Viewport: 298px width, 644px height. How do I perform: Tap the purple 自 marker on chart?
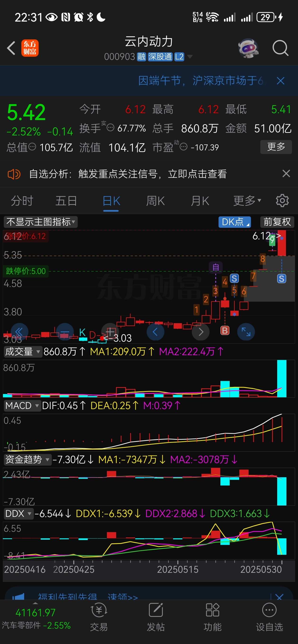pos(215,267)
